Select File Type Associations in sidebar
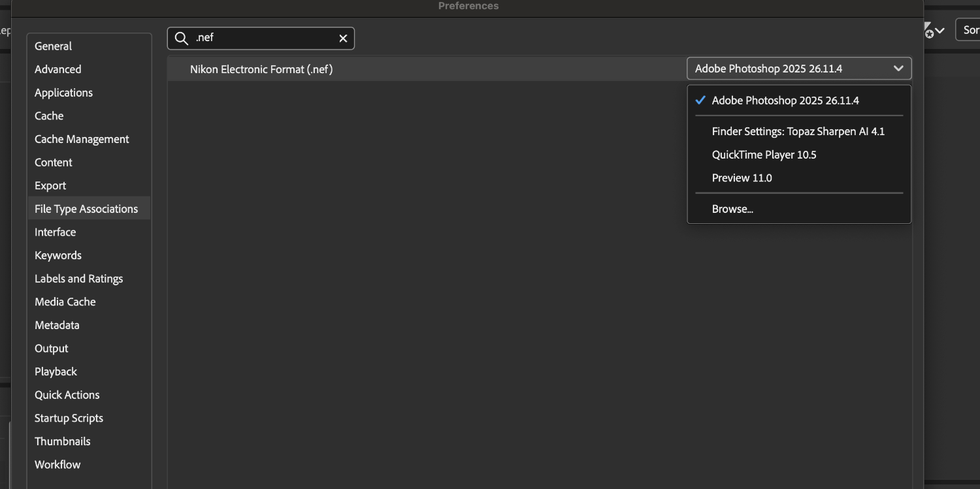The image size is (980, 489). pos(86,209)
